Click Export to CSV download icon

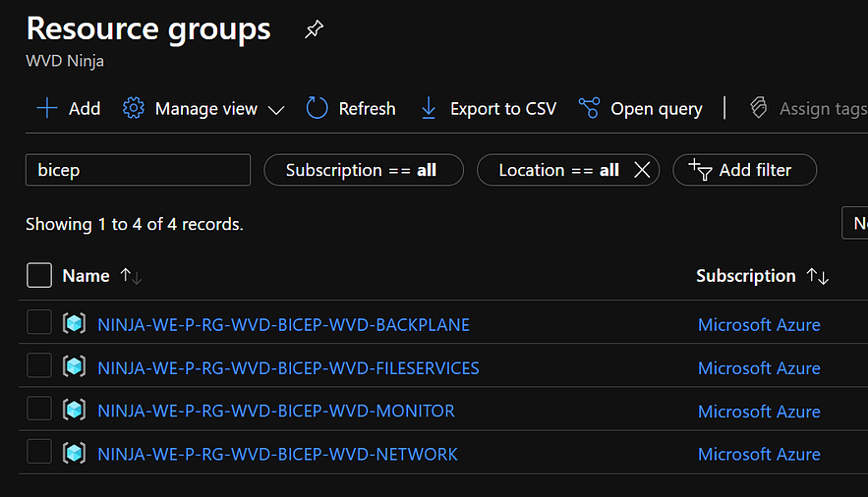(x=429, y=108)
